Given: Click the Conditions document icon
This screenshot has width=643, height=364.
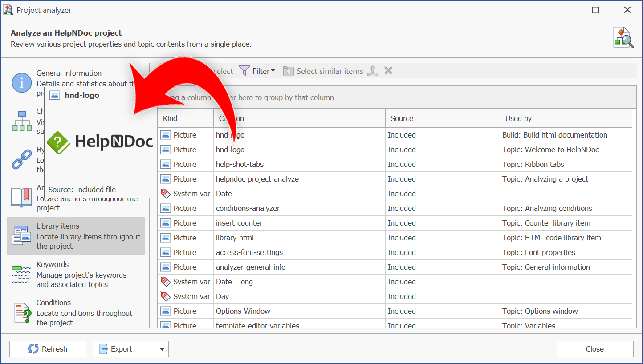Looking at the screenshot, I should pyautogui.click(x=22, y=313).
